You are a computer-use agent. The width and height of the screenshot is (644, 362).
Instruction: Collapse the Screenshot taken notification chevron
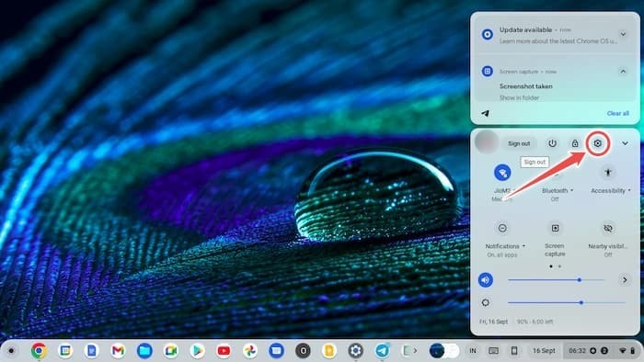623,72
